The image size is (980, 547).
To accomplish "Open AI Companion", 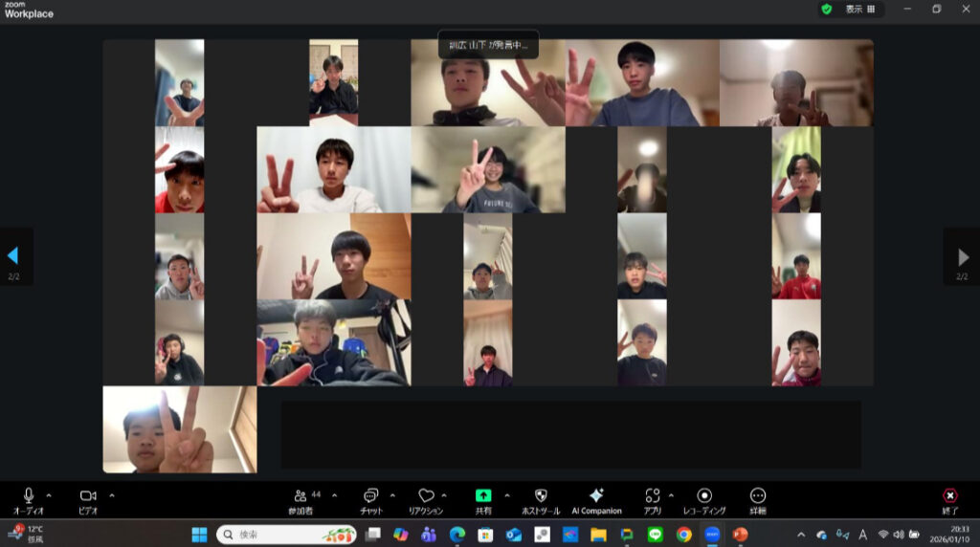I will [596, 496].
